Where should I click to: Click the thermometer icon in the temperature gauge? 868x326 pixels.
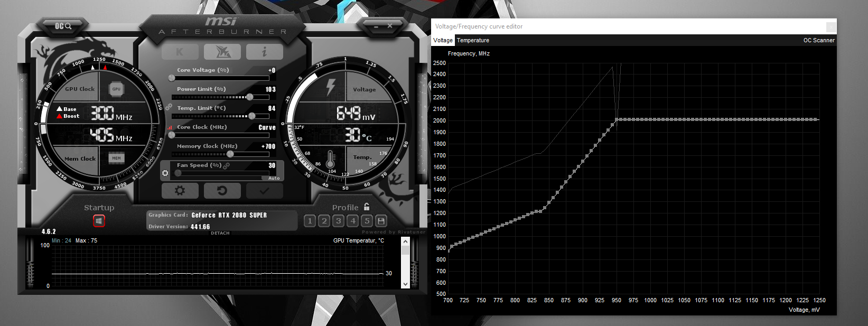pyautogui.click(x=331, y=159)
